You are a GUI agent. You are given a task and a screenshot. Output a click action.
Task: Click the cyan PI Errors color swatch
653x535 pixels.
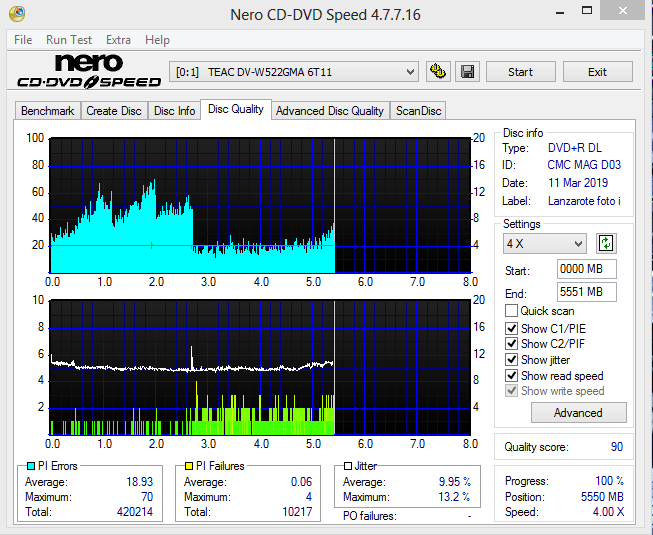coord(30,465)
